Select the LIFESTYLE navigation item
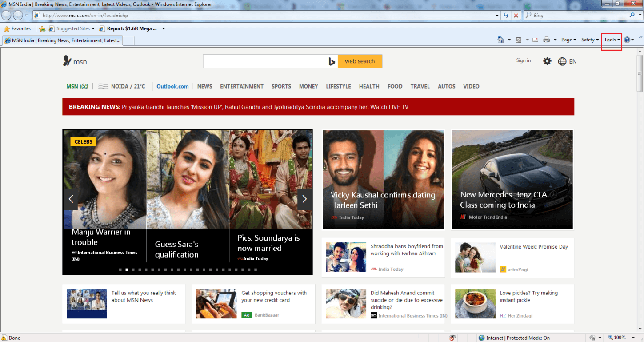 (x=339, y=86)
